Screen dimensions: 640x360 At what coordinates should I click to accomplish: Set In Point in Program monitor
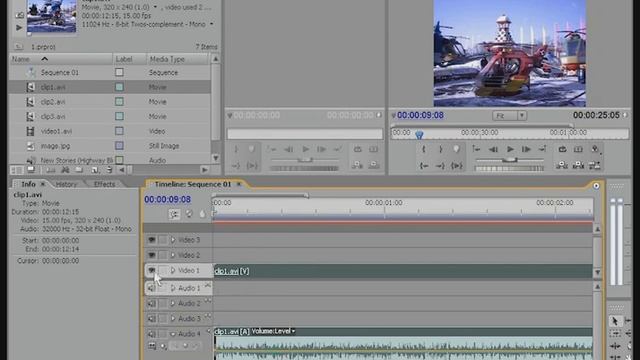coord(424,149)
